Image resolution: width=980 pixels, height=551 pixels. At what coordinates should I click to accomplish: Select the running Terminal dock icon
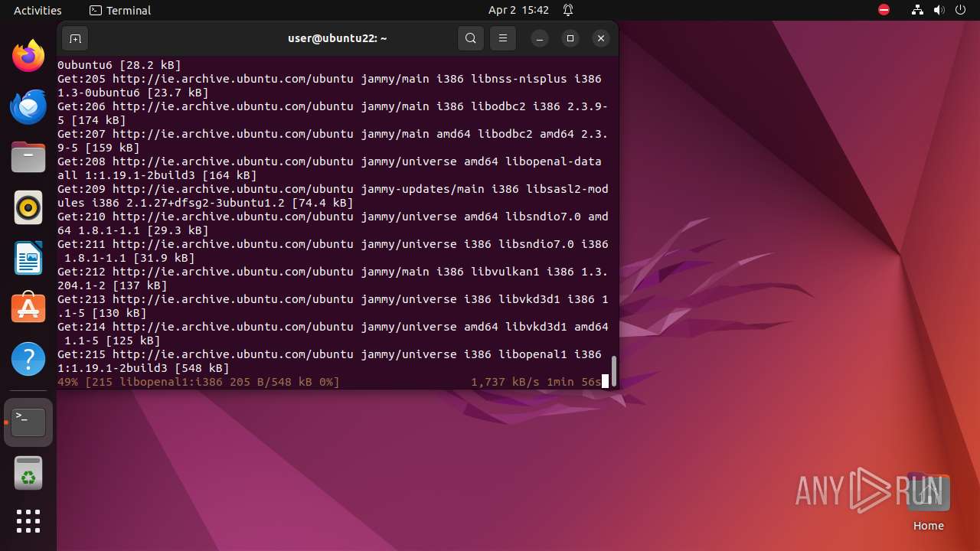point(28,422)
